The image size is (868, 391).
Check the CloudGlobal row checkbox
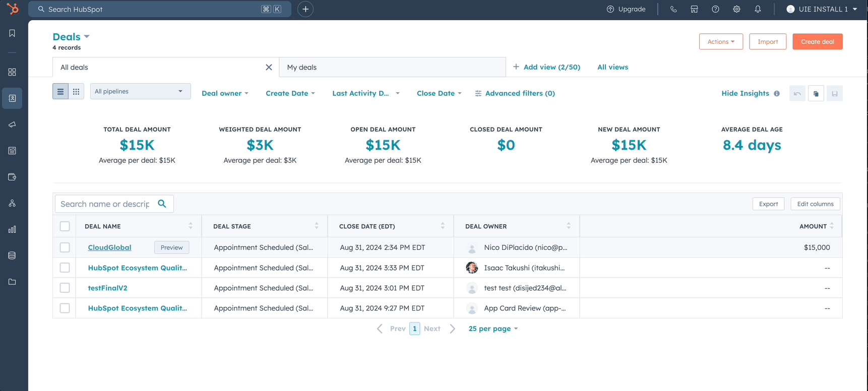(x=65, y=247)
